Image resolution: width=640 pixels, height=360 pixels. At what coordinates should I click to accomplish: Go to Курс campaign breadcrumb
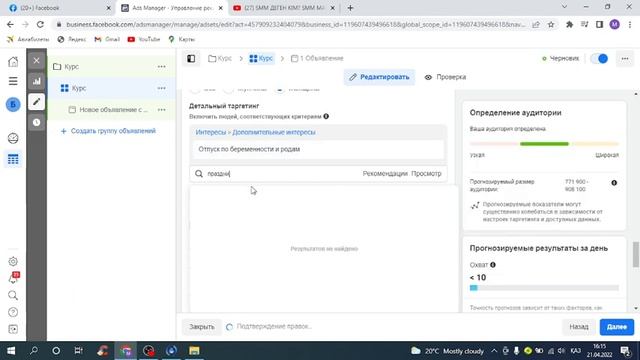click(x=220, y=58)
